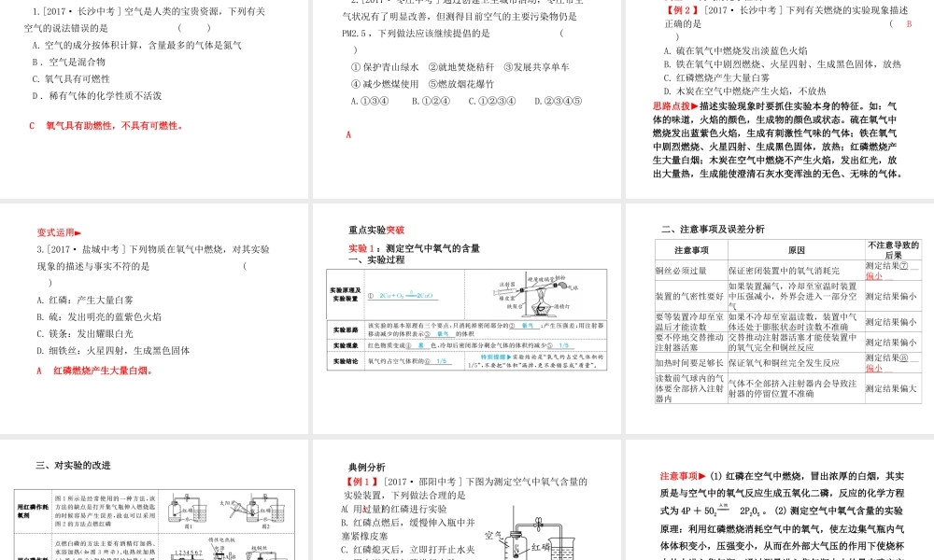
Task: Click item '③发展共享单车'
Action: click(x=537, y=67)
